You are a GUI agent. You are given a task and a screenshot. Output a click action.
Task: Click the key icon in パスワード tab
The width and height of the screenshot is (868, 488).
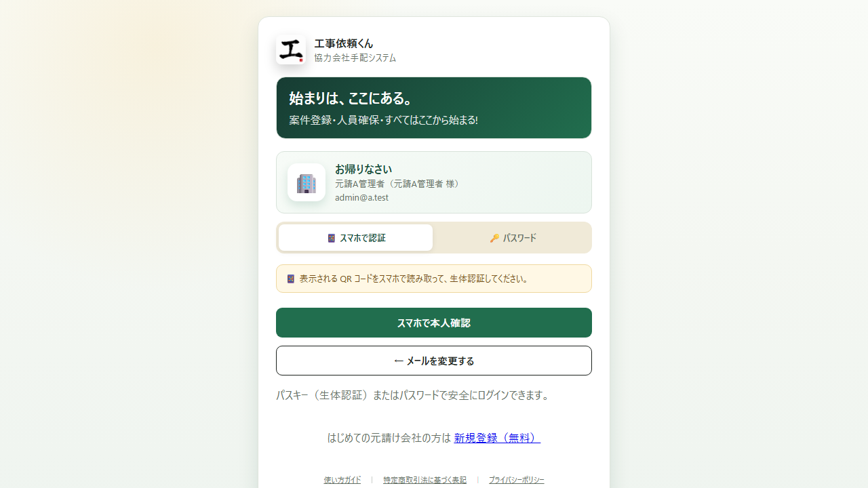[494, 238]
